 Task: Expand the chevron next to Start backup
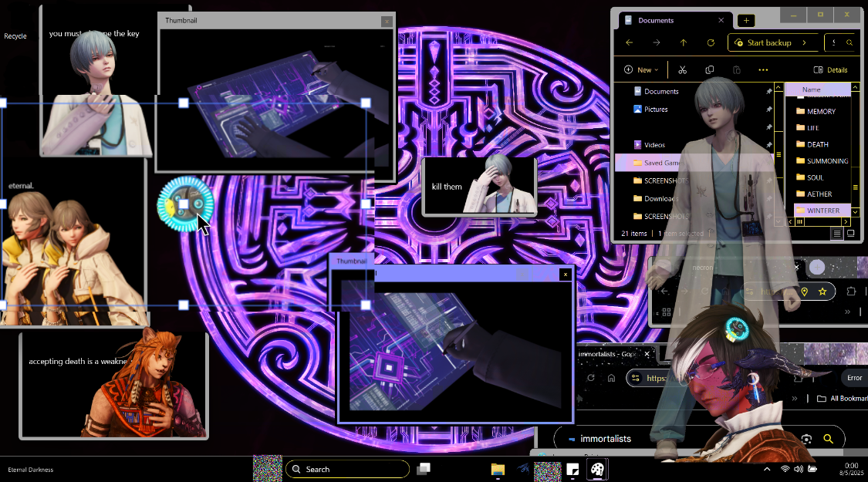[x=804, y=42]
